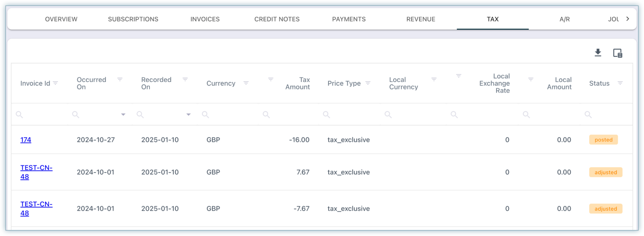Click the download export icon

point(598,53)
